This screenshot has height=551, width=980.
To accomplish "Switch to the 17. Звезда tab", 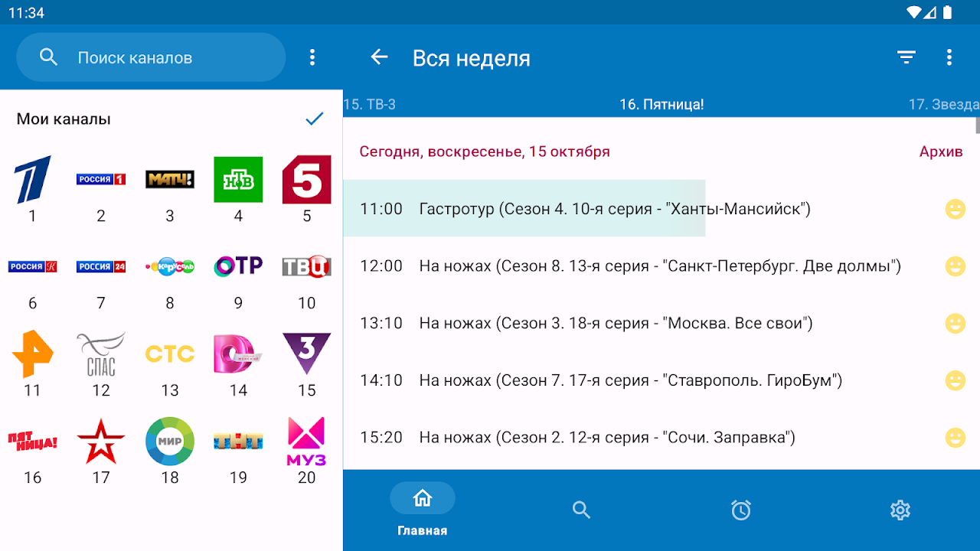I will click(x=944, y=105).
